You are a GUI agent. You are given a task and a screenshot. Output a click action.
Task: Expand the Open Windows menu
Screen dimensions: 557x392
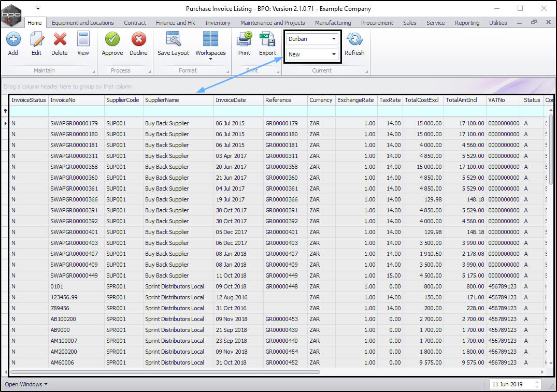point(26,384)
